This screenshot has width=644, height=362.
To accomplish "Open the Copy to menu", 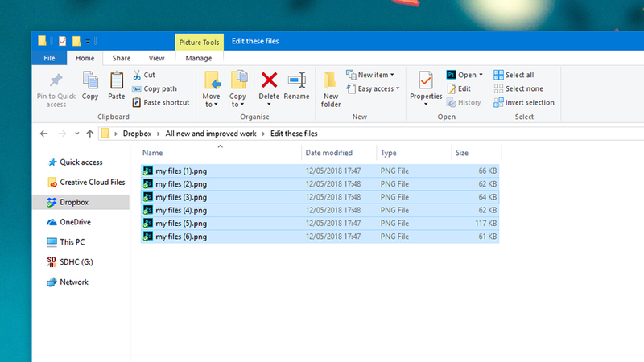I will pyautogui.click(x=237, y=89).
